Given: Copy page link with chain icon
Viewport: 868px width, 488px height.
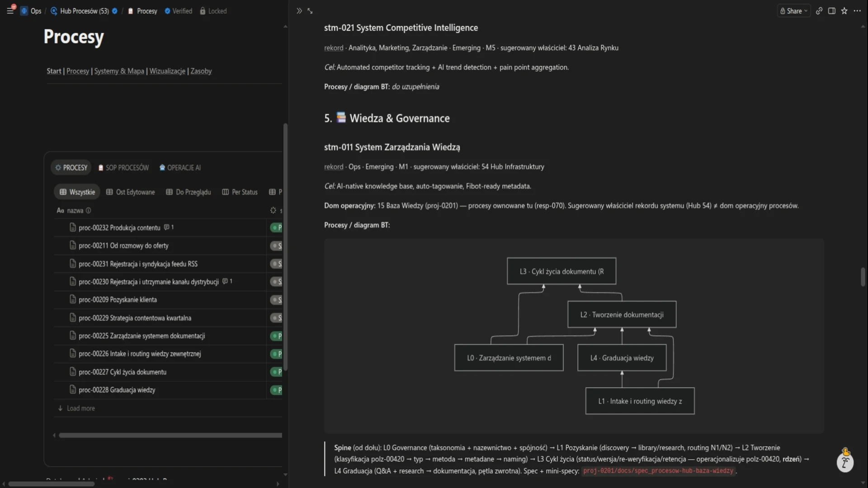Looking at the screenshot, I should pos(819,11).
